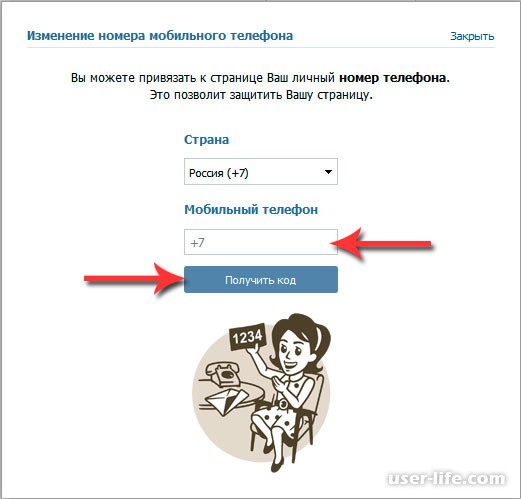521x499 pixels.
Task: Click the red arrow pointing at Получить код
Action: [x=133, y=278]
